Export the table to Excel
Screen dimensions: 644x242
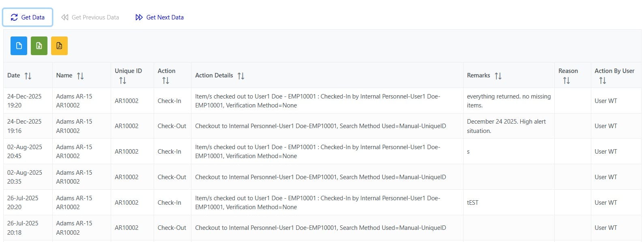pos(39,45)
